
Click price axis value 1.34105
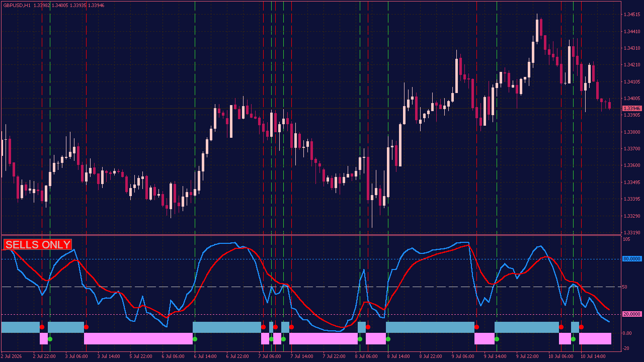tap(632, 82)
